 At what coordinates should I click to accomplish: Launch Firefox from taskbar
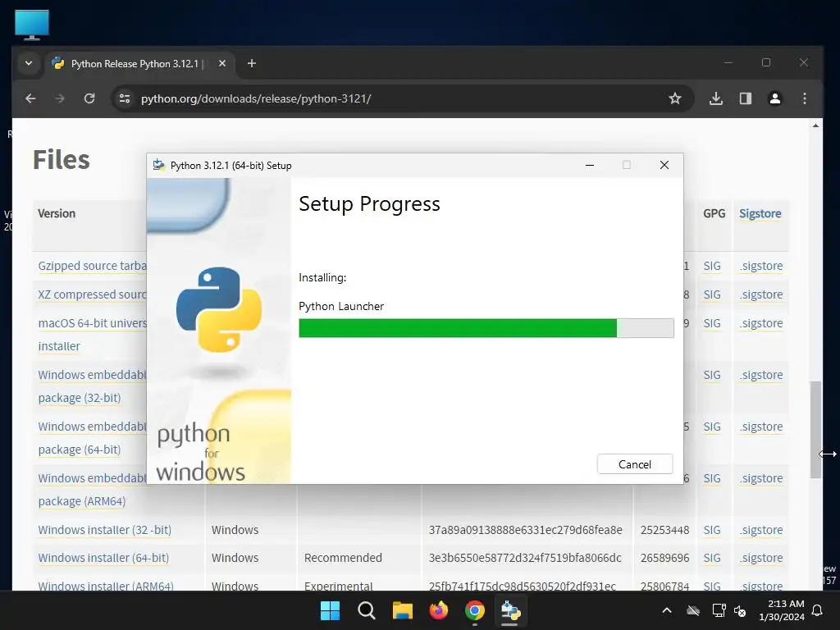click(438, 610)
